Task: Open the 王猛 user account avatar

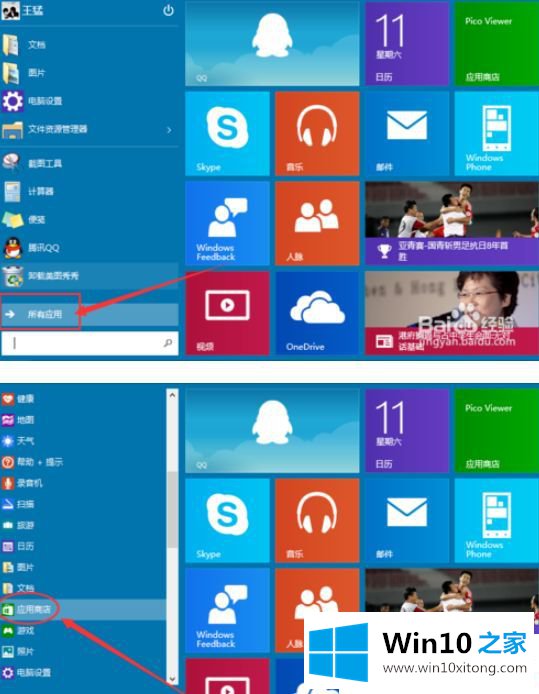Action: point(10,11)
